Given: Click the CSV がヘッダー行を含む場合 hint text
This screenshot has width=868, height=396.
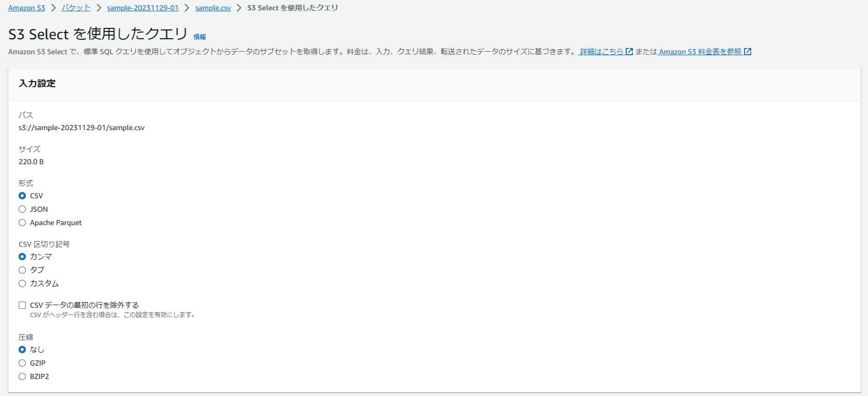Looking at the screenshot, I should (x=114, y=315).
